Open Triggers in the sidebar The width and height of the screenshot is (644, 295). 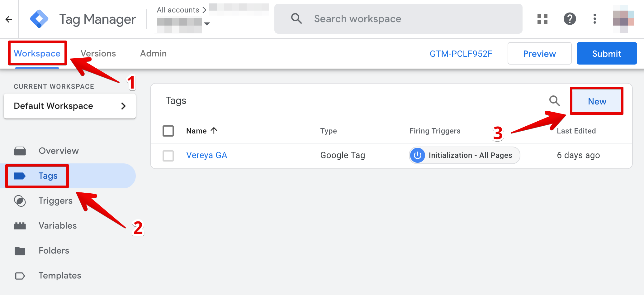(55, 201)
